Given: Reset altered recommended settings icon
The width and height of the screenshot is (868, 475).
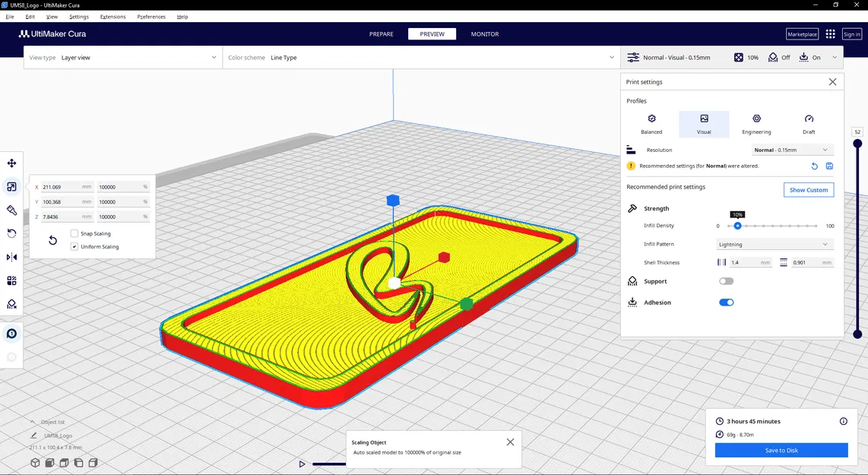Looking at the screenshot, I should (x=814, y=166).
